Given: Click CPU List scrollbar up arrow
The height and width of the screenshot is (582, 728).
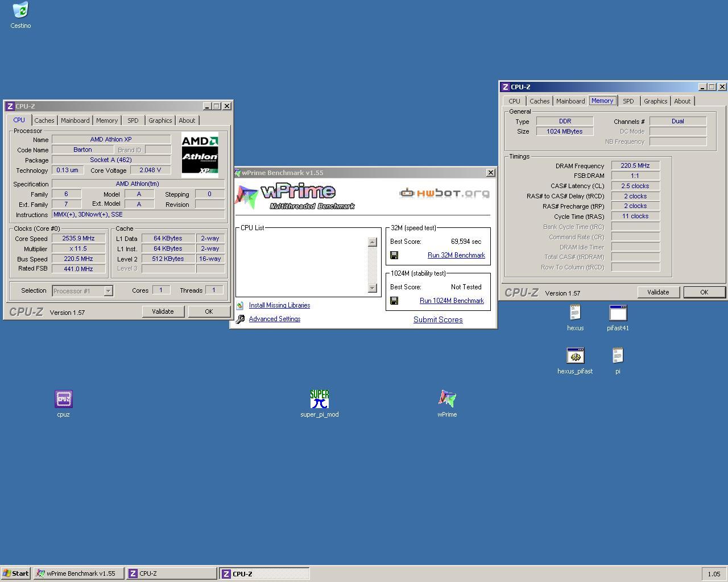Looking at the screenshot, I should [x=373, y=242].
